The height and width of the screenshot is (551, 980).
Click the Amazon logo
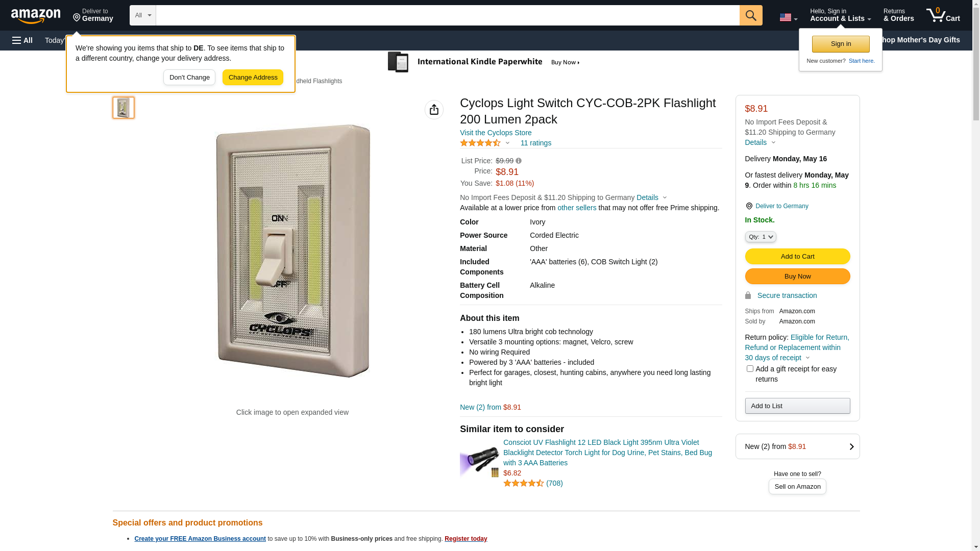point(36,16)
